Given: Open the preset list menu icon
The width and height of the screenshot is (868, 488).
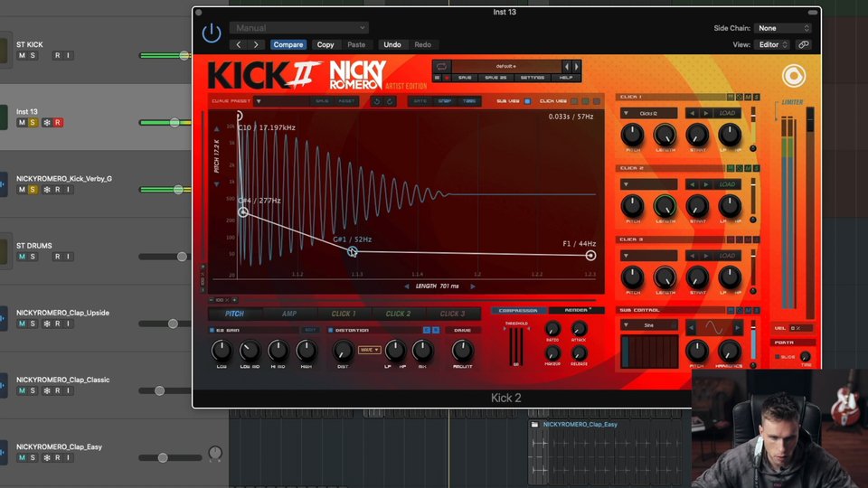Looking at the screenshot, I should click(438, 78).
